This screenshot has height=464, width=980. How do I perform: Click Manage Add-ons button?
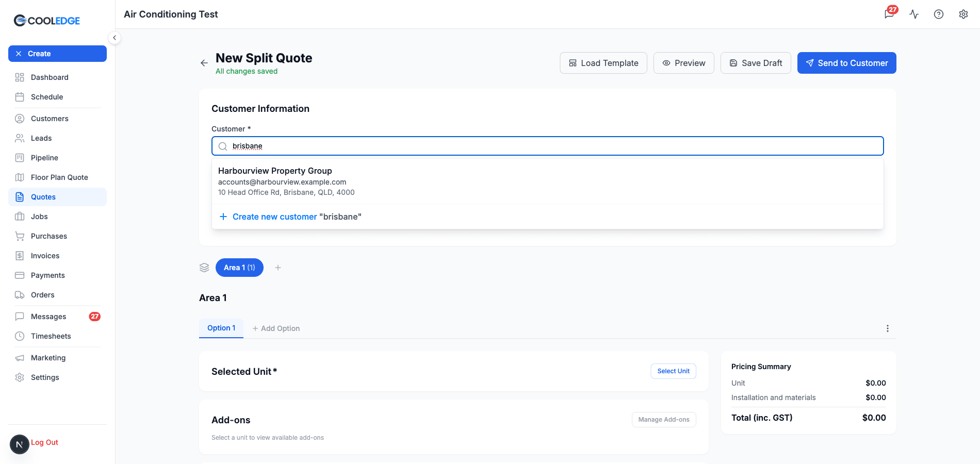pos(664,420)
